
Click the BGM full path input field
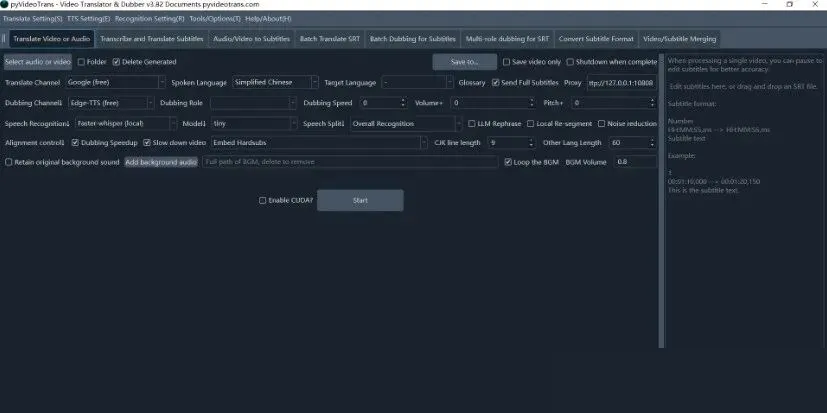coord(350,162)
